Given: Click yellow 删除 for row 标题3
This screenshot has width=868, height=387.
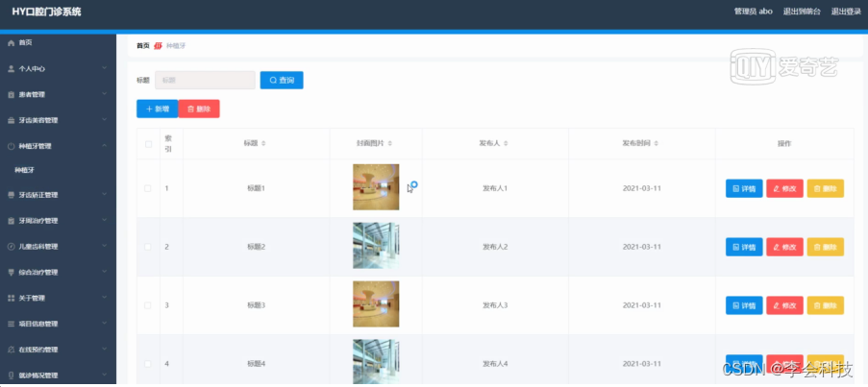Looking at the screenshot, I should pos(826,305).
